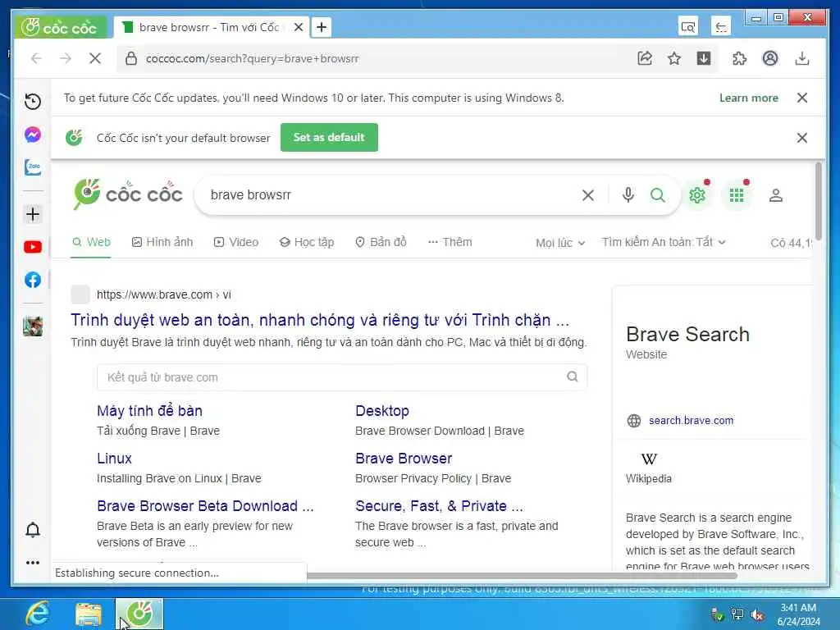Image resolution: width=840 pixels, height=630 pixels.
Task: Switch to the Video tab
Action: coord(236,242)
